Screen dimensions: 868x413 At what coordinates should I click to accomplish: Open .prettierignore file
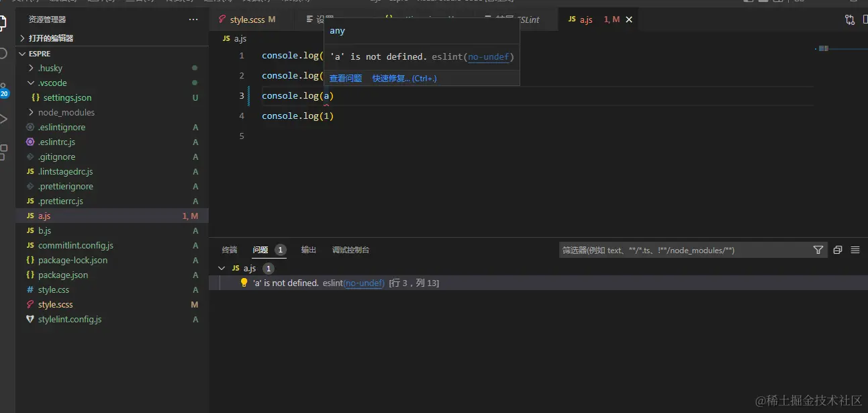click(65, 186)
